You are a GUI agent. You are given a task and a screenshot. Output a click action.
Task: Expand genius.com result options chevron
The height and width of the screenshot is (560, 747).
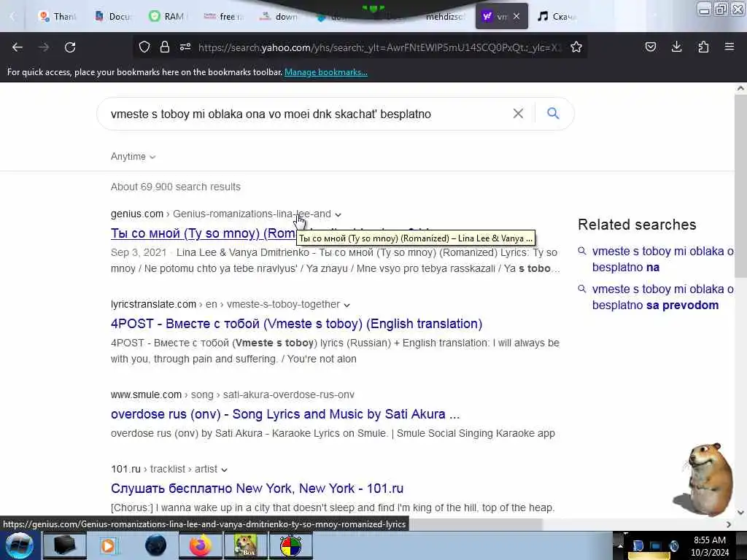[x=338, y=214]
